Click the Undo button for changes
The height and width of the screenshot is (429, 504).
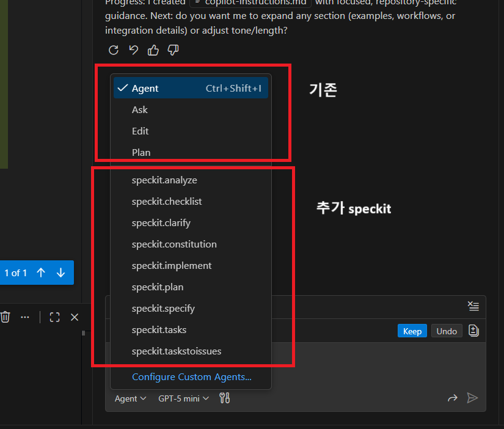coord(447,331)
